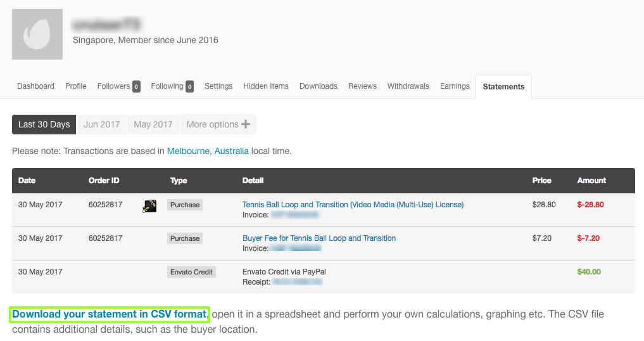Open the Withdrawals tab
This screenshot has width=644, height=341.
(x=408, y=86)
